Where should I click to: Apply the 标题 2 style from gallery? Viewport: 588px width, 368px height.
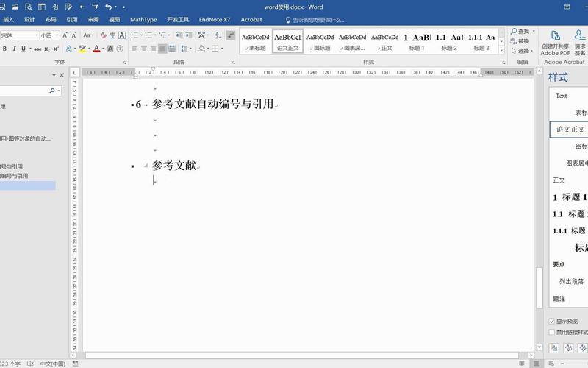tap(449, 42)
